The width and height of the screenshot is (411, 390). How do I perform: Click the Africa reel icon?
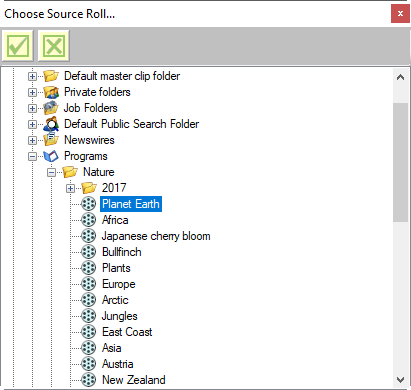coord(89,220)
